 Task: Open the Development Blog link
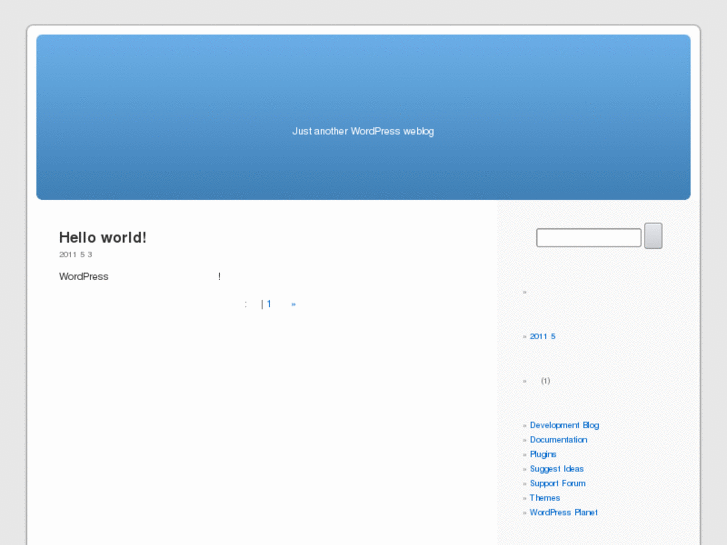pyautogui.click(x=564, y=425)
